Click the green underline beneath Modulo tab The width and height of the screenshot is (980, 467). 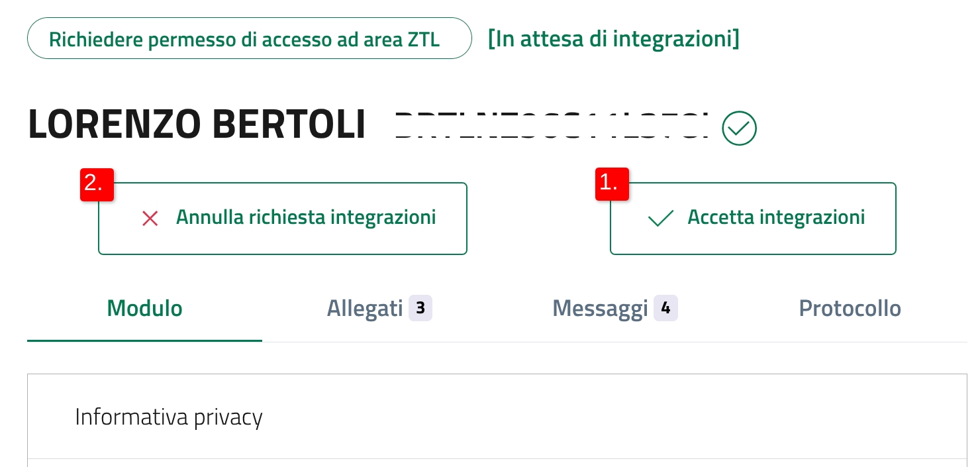[x=144, y=340]
